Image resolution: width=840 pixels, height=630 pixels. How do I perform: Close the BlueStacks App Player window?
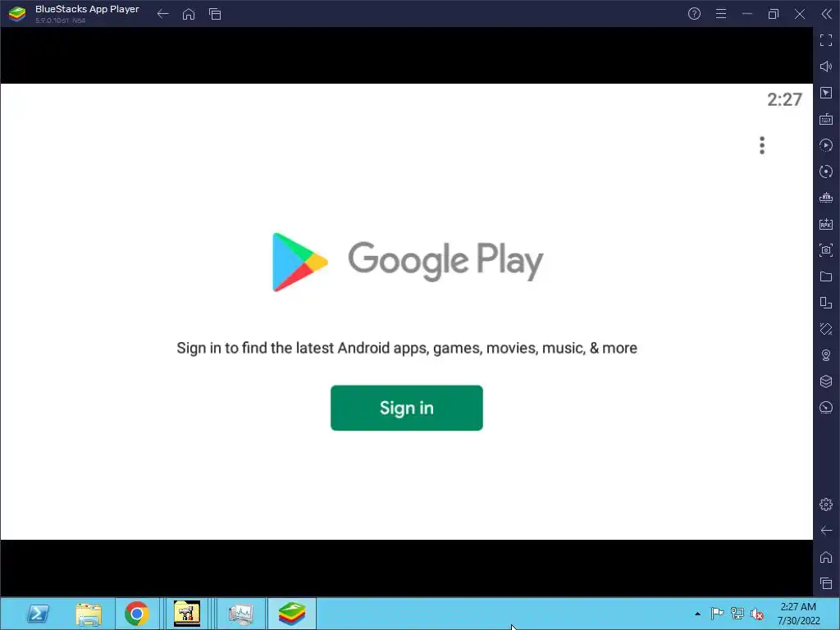click(799, 14)
